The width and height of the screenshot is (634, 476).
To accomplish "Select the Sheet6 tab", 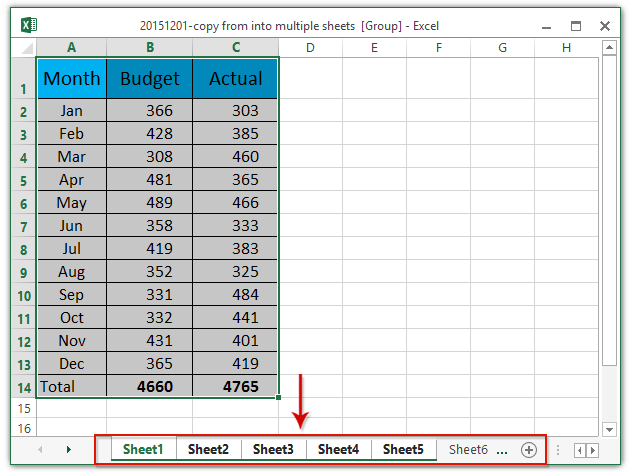I will (x=468, y=450).
